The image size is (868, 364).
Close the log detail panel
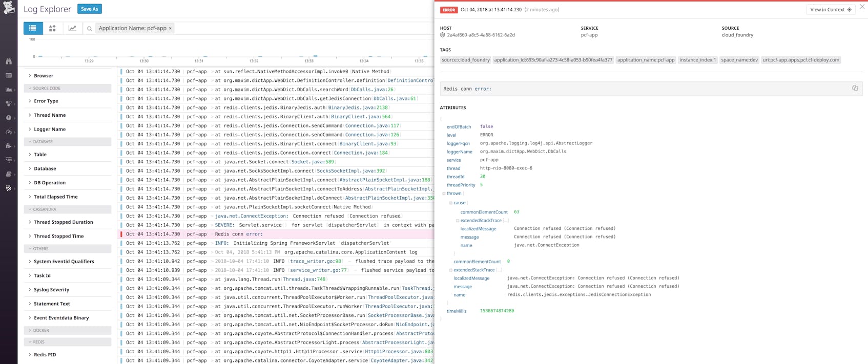click(x=862, y=7)
